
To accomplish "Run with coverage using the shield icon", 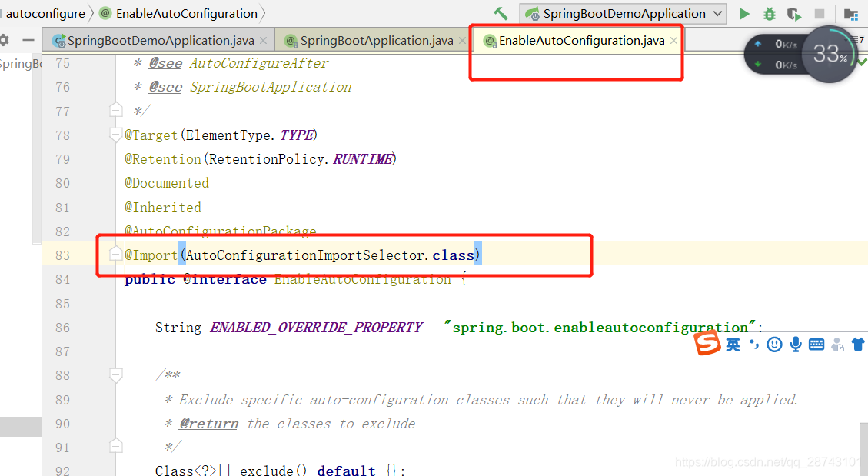I will 793,13.
